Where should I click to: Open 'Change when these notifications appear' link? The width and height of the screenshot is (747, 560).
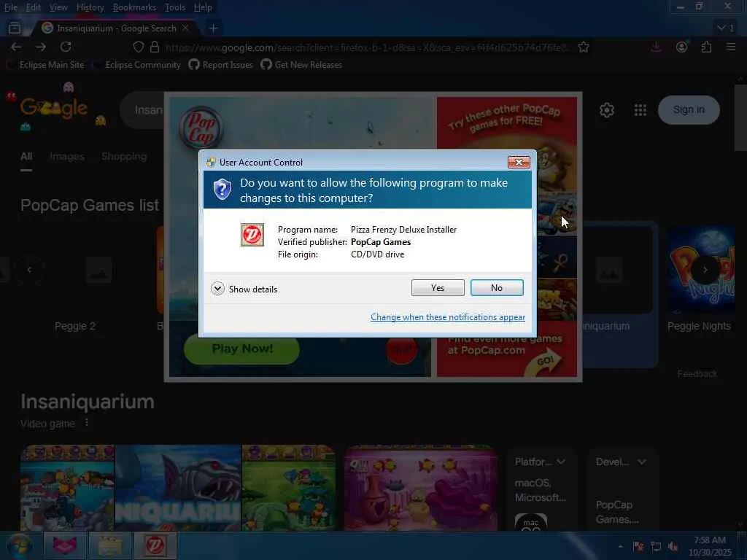[x=448, y=317]
